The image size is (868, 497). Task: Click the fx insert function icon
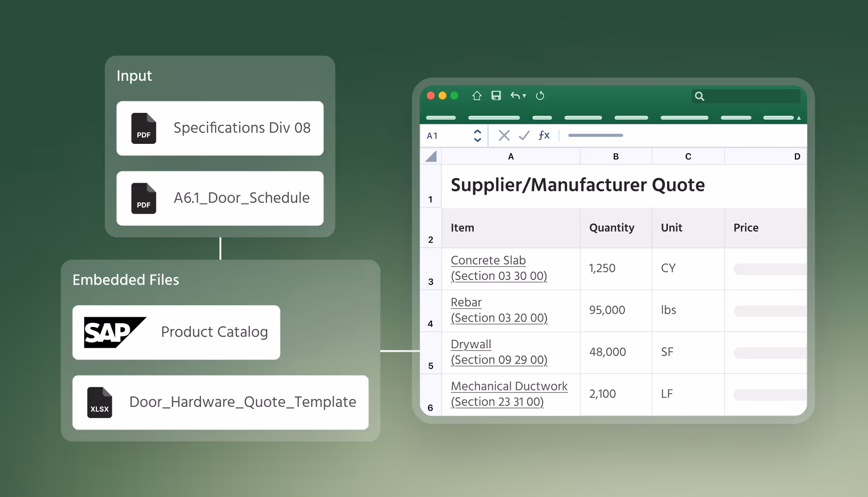click(544, 135)
